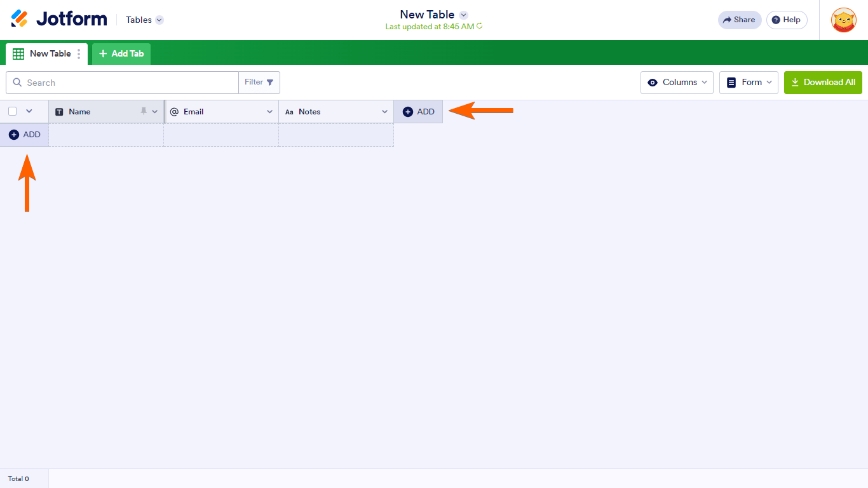The height and width of the screenshot is (488, 868).
Task: Open the Columns visibility menu
Action: (677, 82)
